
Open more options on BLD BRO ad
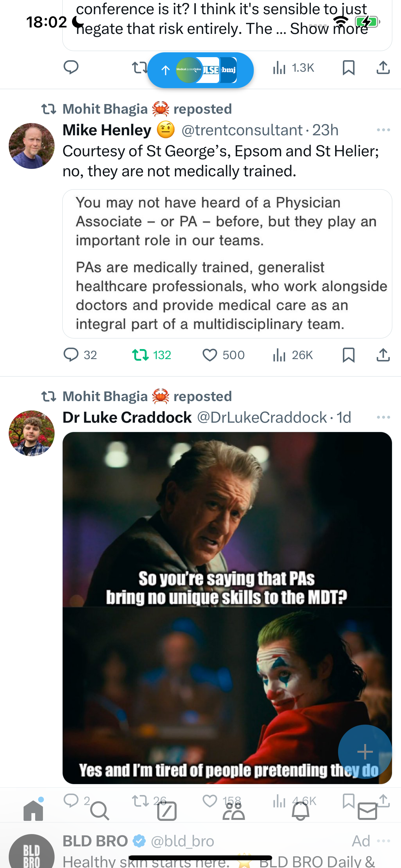point(384,841)
